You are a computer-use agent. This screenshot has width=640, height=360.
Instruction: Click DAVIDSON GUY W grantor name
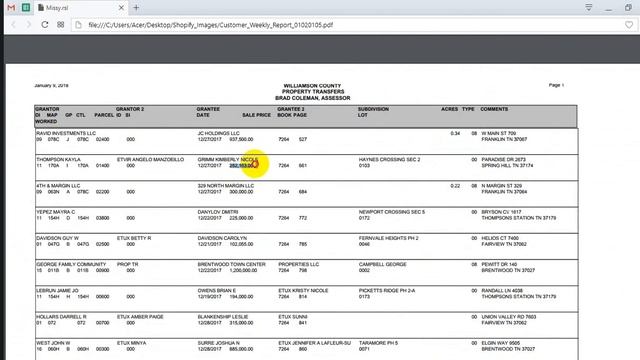click(58, 238)
